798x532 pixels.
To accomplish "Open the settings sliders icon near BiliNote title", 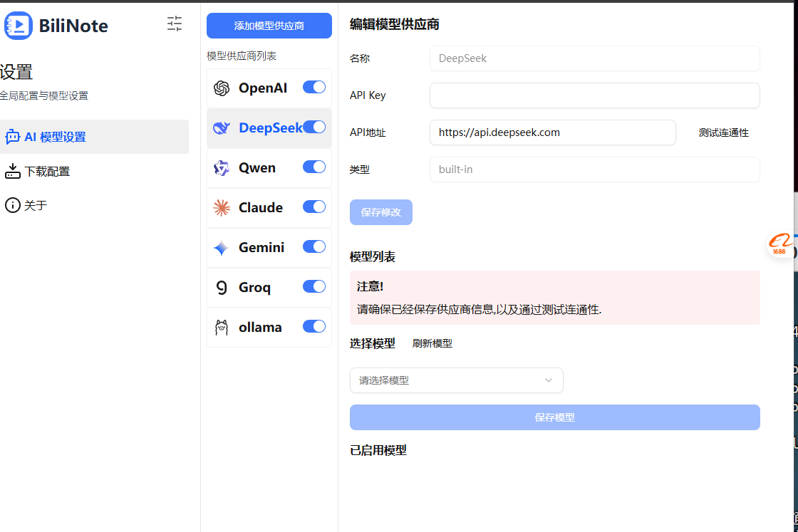I will (174, 24).
